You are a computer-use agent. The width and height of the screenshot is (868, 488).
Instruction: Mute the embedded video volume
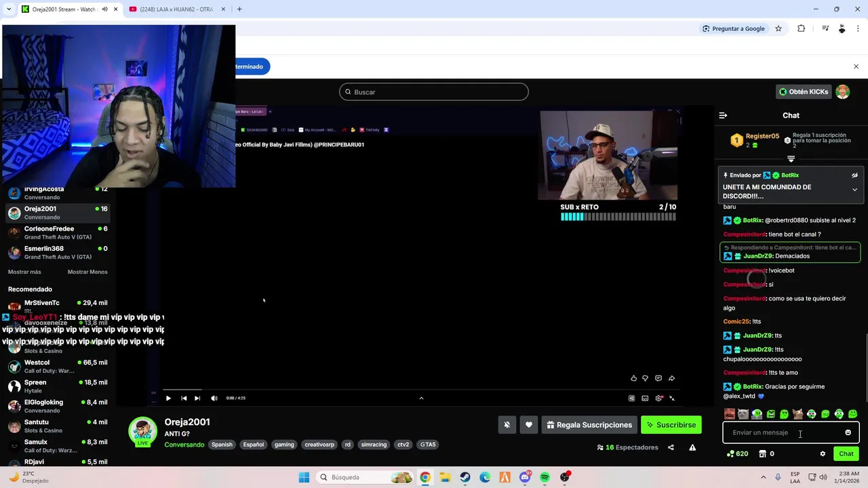(x=214, y=399)
